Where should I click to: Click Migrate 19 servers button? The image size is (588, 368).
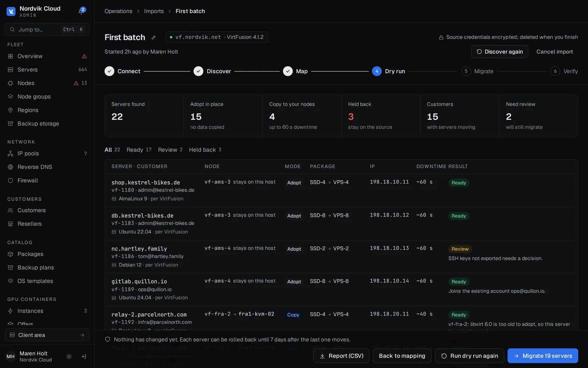[x=543, y=356]
